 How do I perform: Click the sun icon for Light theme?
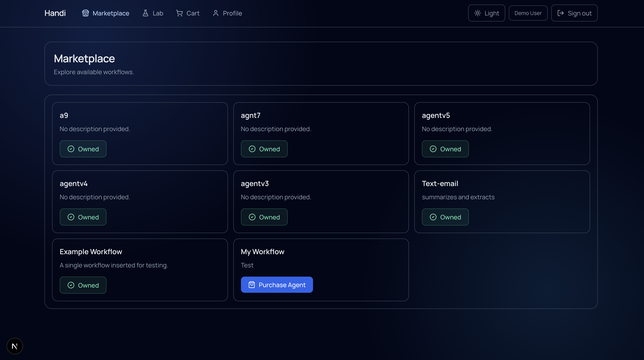pyautogui.click(x=478, y=13)
